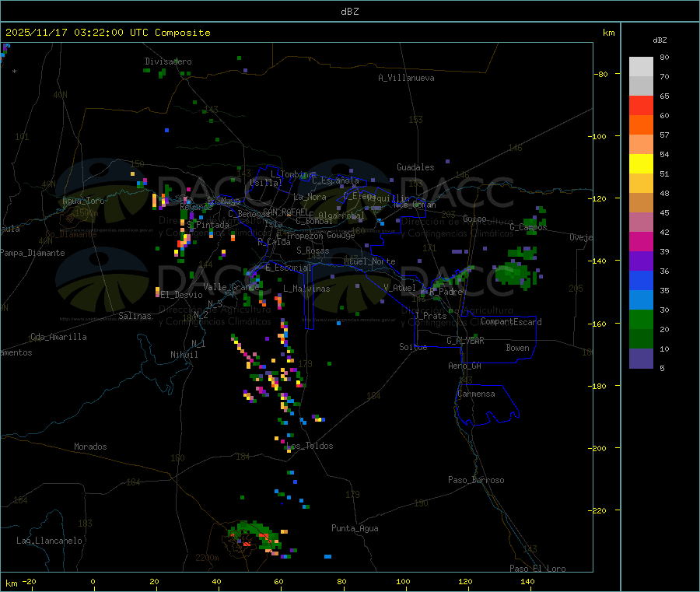
Task: Click the Valle_Grande map label
Action: (231, 287)
